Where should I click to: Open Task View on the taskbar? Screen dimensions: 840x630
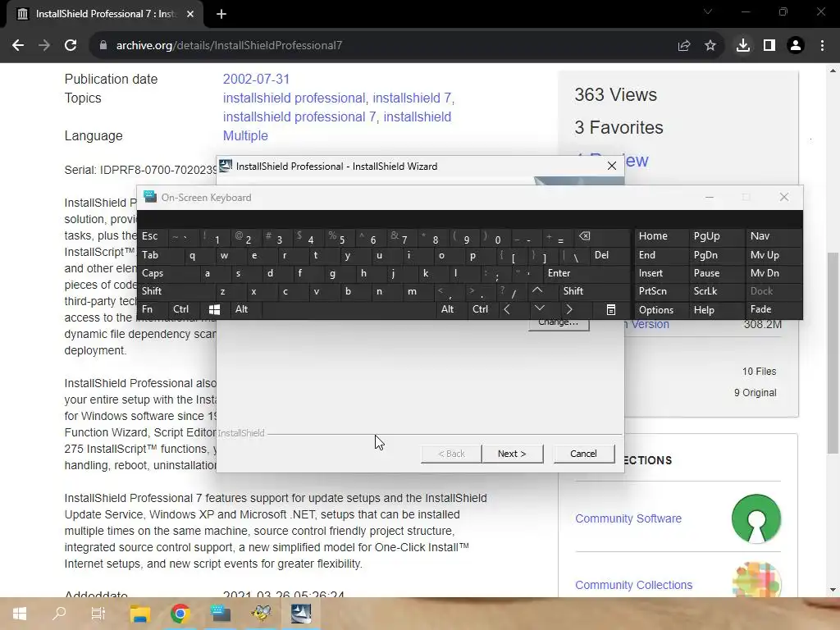pyautogui.click(x=98, y=614)
